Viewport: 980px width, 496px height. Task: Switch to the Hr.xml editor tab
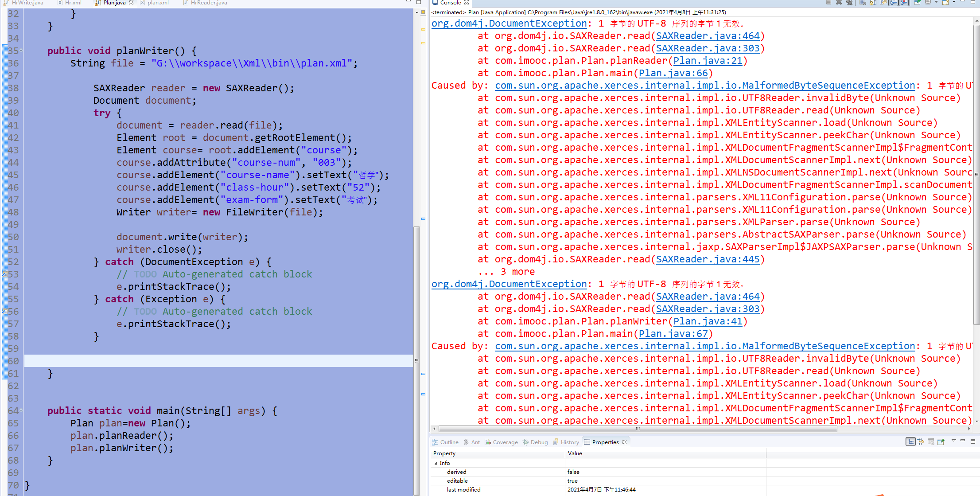click(x=70, y=3)
